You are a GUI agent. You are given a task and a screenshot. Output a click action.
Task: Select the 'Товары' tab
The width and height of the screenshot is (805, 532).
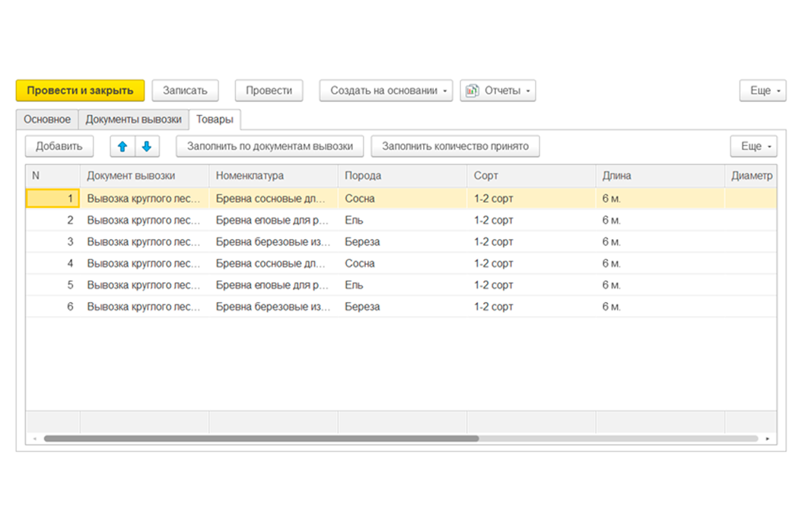tap(215, 119)
